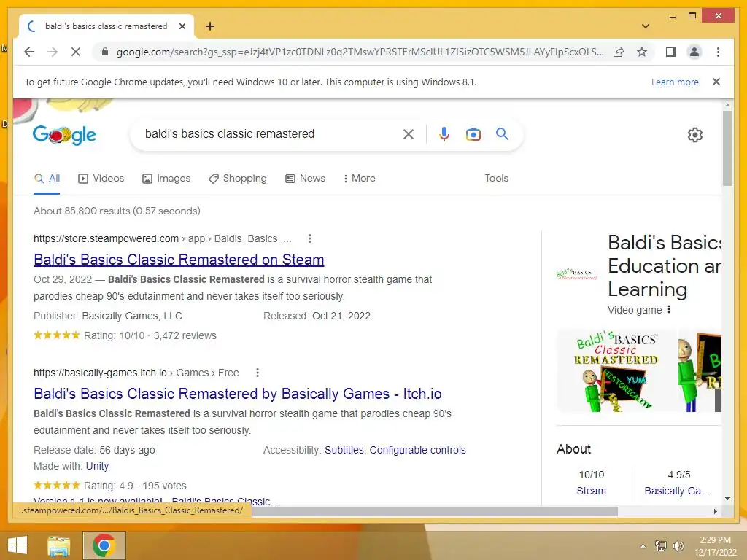Switch to Images results
The height and width of the screenshot is (560, 747).
(166, 179)
